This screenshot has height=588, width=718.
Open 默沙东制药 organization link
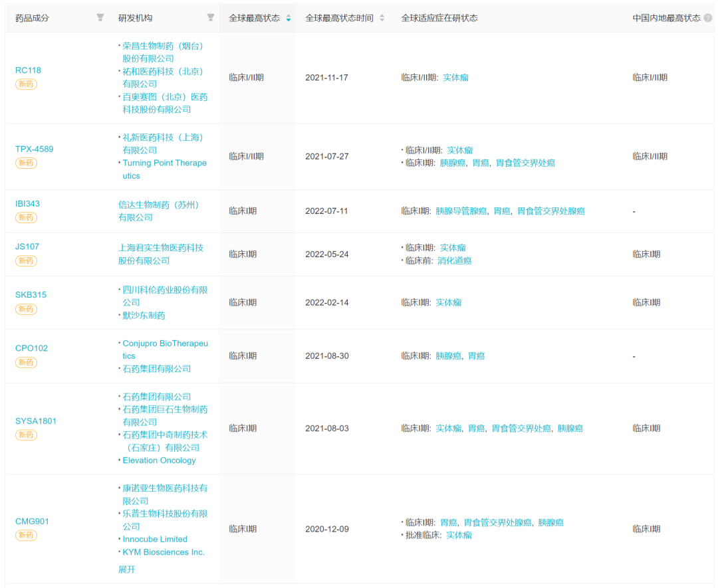144,316
